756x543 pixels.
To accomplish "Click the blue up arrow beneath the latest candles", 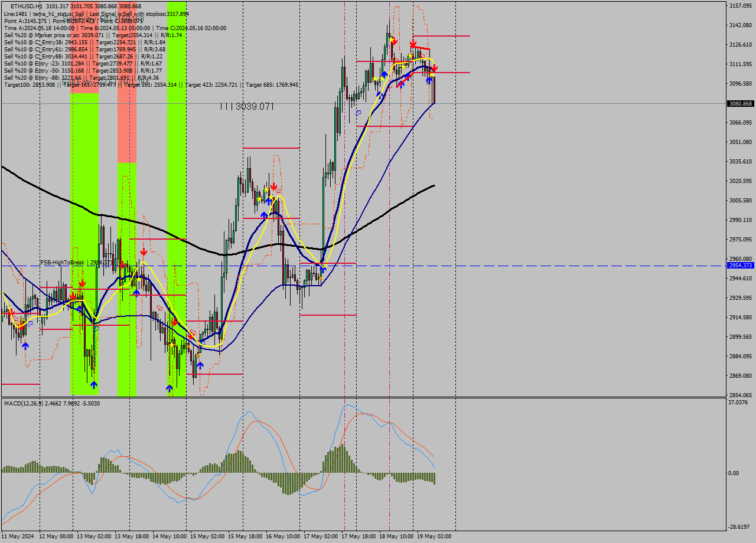I will 429,80.
